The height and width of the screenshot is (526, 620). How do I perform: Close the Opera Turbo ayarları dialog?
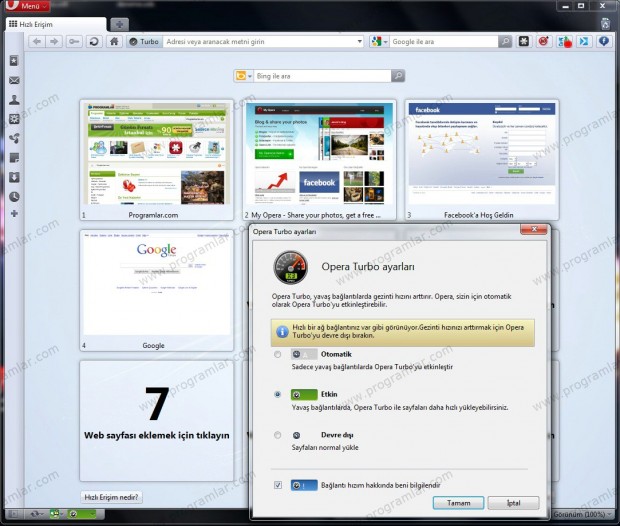(534, 229)
